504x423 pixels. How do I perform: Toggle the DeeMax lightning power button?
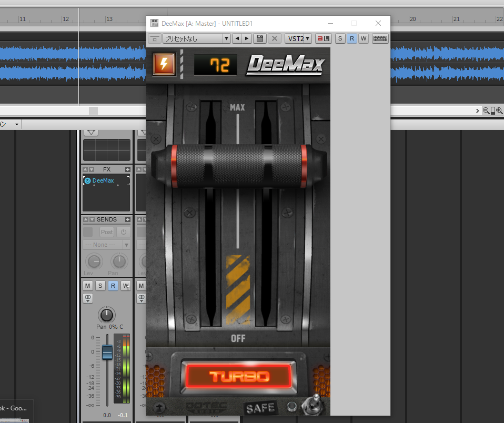point(164,64)
